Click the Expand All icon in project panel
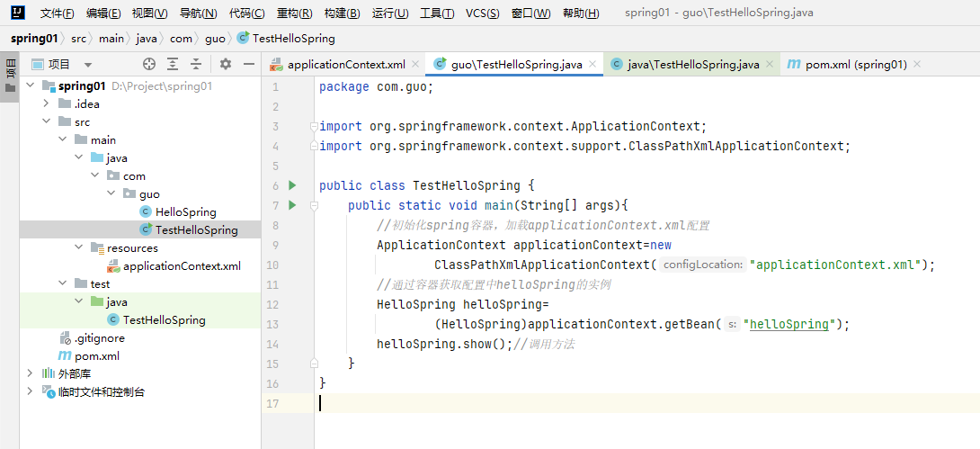The image size is (980, 449). (x=173, y=64)
